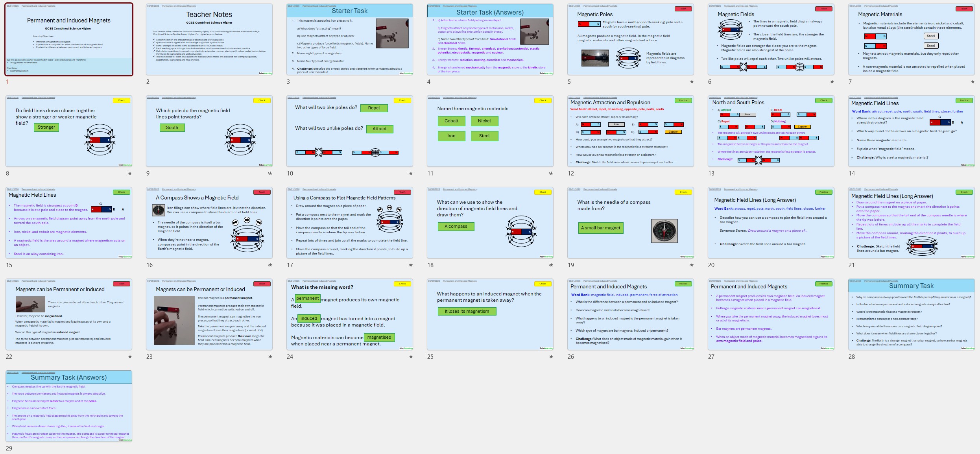Viewport: 980px width, 454px height.
Task: Select 'What is the missing word?' slide
Action: click(349, 314)
